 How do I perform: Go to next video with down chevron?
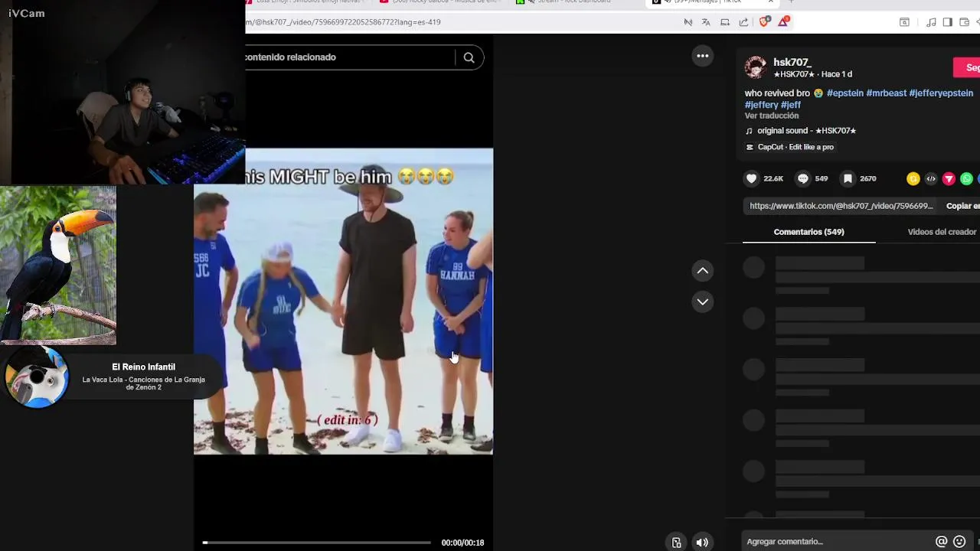(x=702, y=302)
